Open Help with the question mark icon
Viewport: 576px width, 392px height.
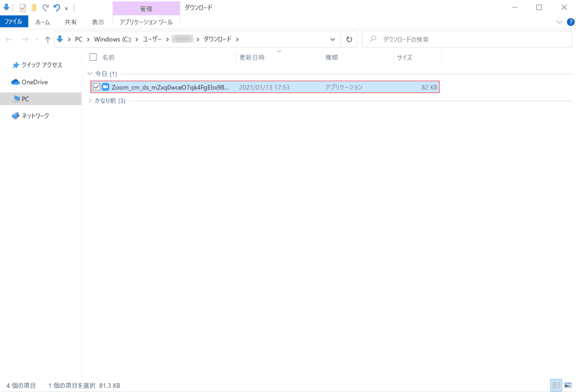click(x=571, y=22)
